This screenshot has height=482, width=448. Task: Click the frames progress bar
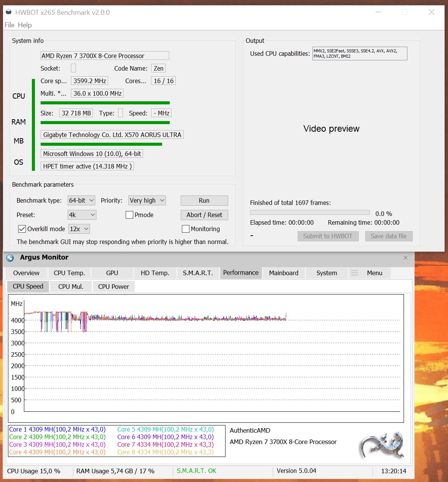pos(310,213)
